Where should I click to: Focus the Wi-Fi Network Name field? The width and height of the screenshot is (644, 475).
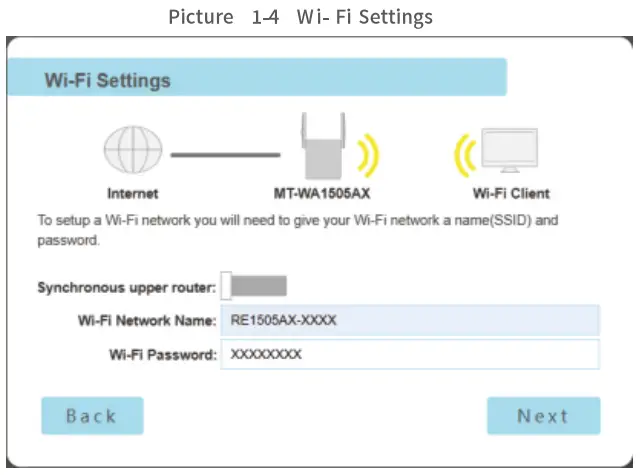(x=409, y=321)
